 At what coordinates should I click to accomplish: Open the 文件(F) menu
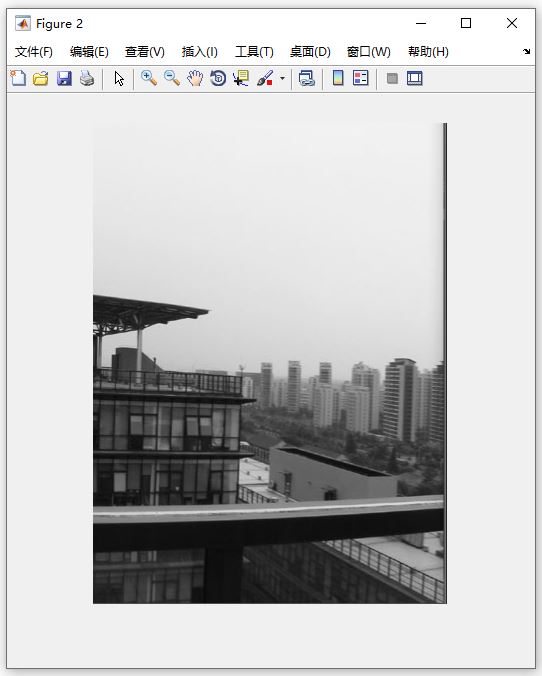tap(34, 52)
